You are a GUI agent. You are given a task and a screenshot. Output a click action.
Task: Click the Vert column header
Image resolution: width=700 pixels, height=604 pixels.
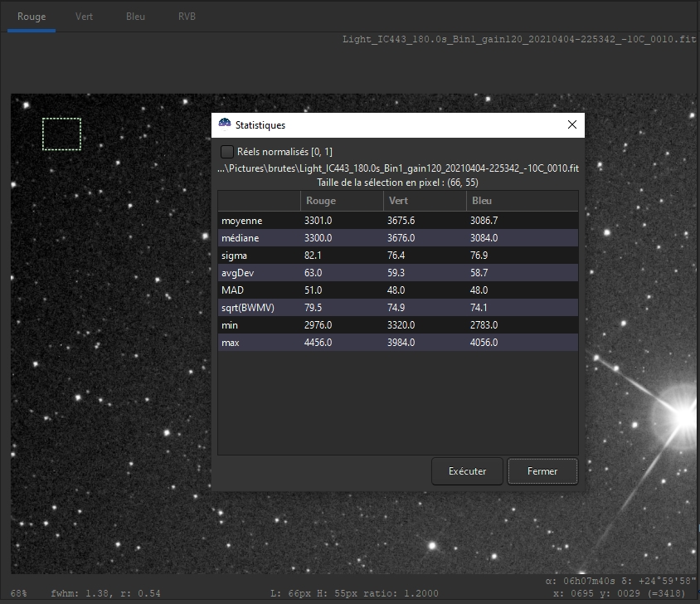click(x=425, y=201)
